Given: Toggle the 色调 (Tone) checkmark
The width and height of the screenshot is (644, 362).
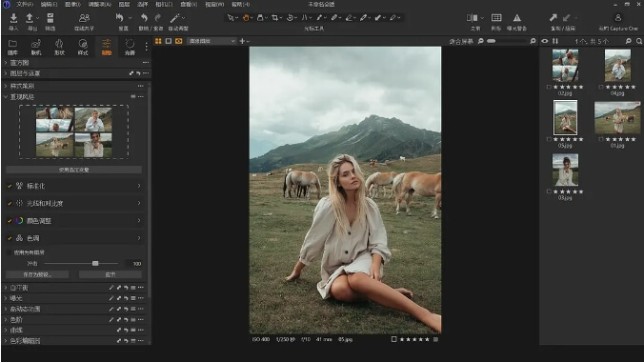Looking at the screenshot, I should (x=10, y=238).
